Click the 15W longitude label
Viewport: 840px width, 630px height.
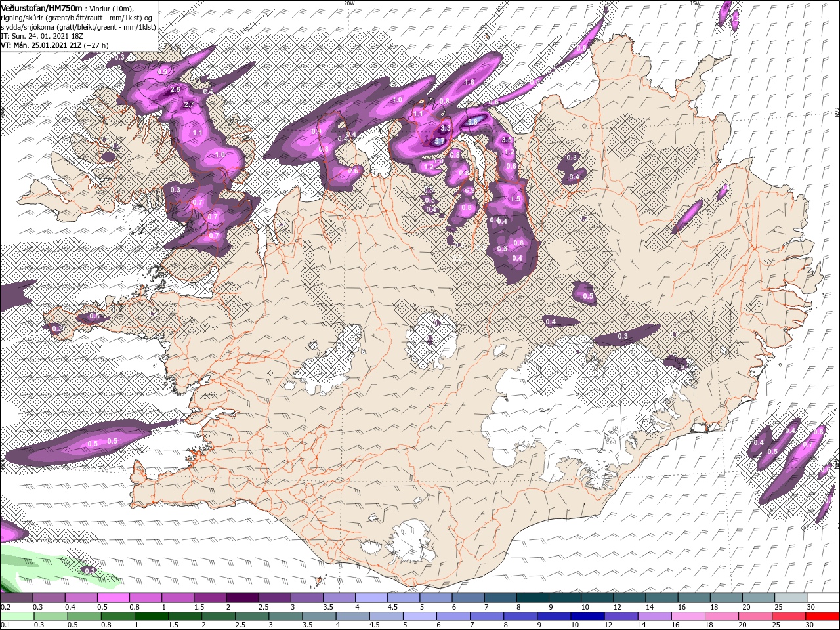click(695, 3)
